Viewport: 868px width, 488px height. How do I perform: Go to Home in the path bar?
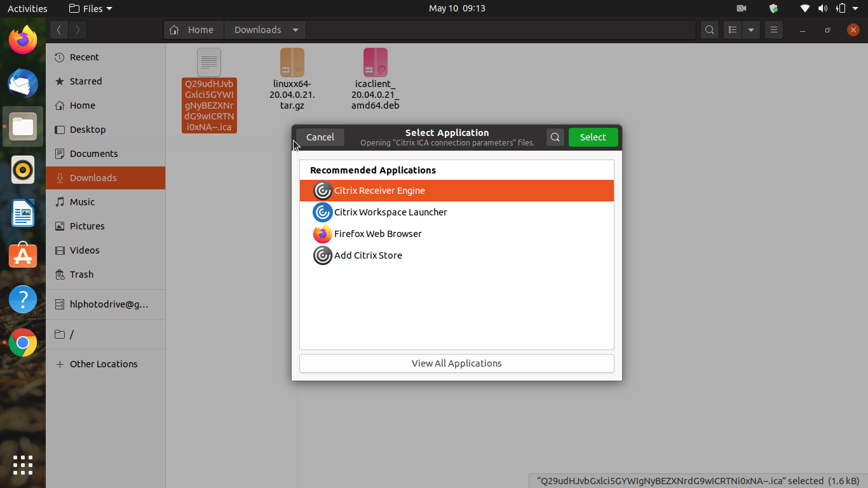pos(194,30)
